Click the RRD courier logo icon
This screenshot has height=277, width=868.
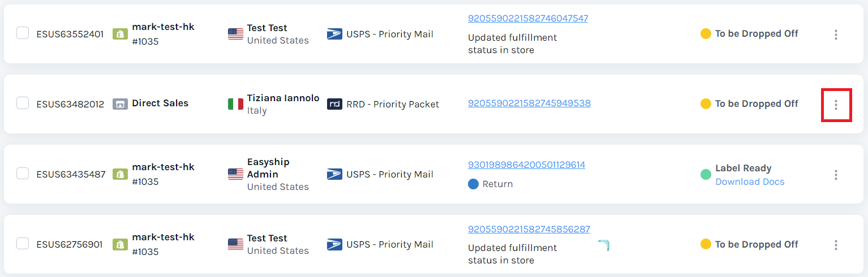334,104
